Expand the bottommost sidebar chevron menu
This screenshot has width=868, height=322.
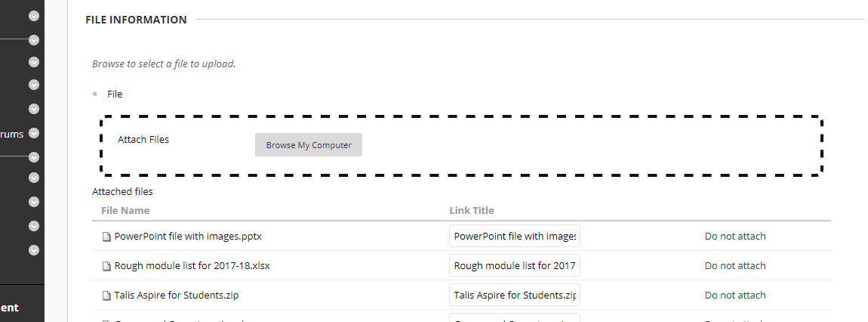[x=34, y=250]
